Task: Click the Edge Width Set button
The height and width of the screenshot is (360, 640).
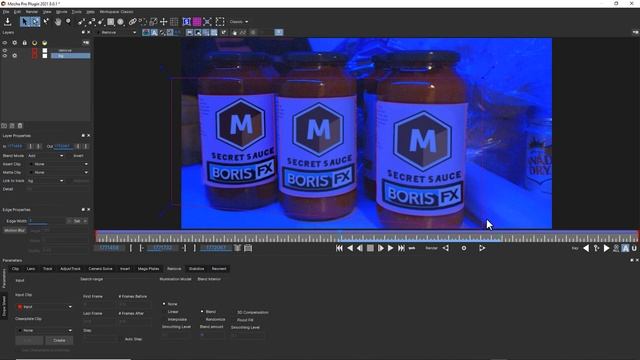Action: click(x=77, y=221)
